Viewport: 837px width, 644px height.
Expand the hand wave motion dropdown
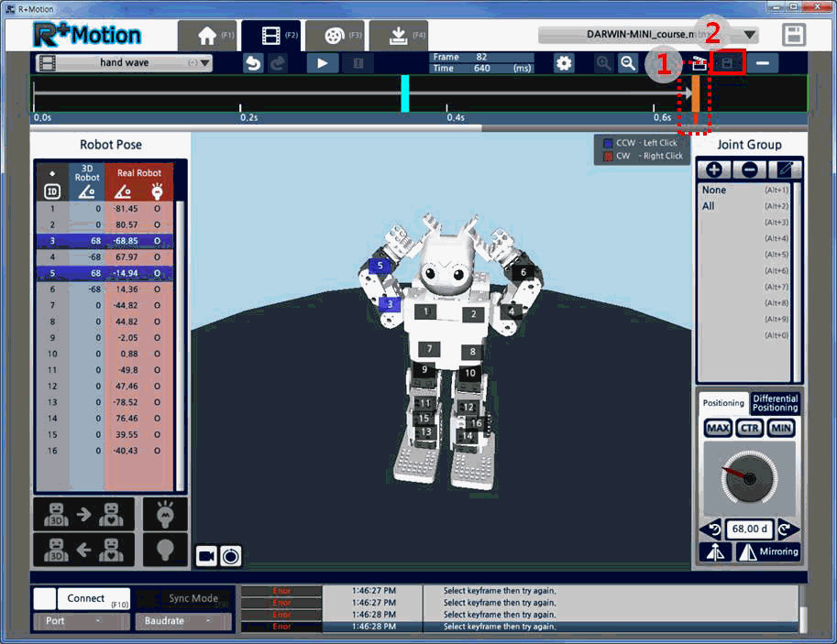click(204, 63)
